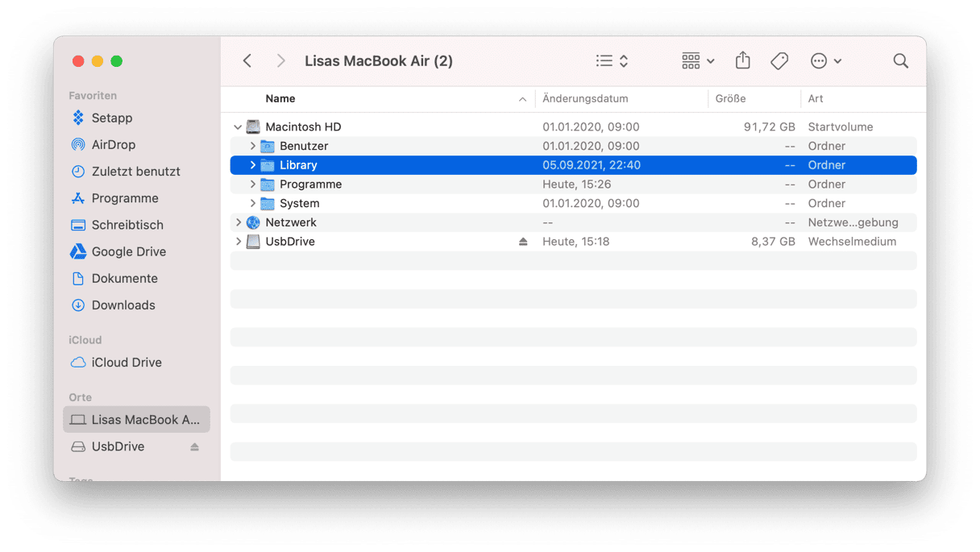
Task: Select the UsbDrive row in the list
Action: [x=574, y=242]
